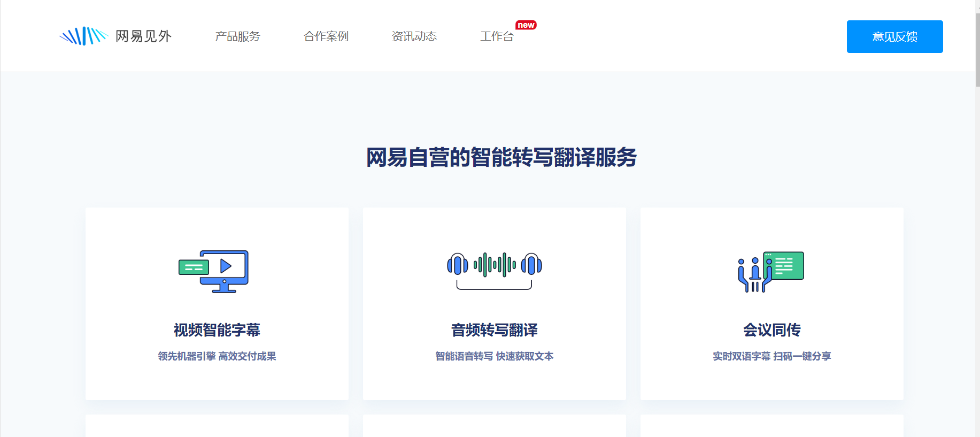Screen dimensions: 980x437
Task: Click the NetEase Sight striped logo icon
Action: pos(84,36)
